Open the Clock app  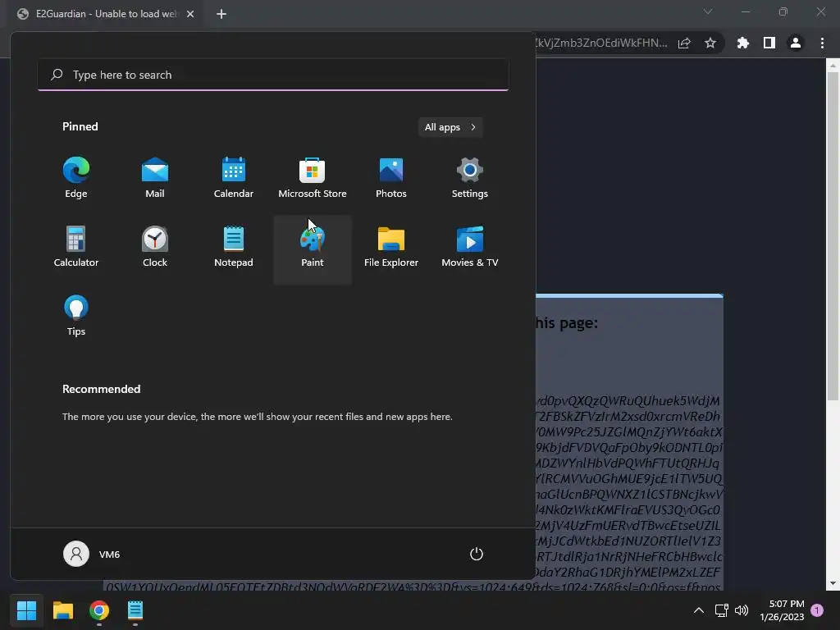click(x=155, y=248)
